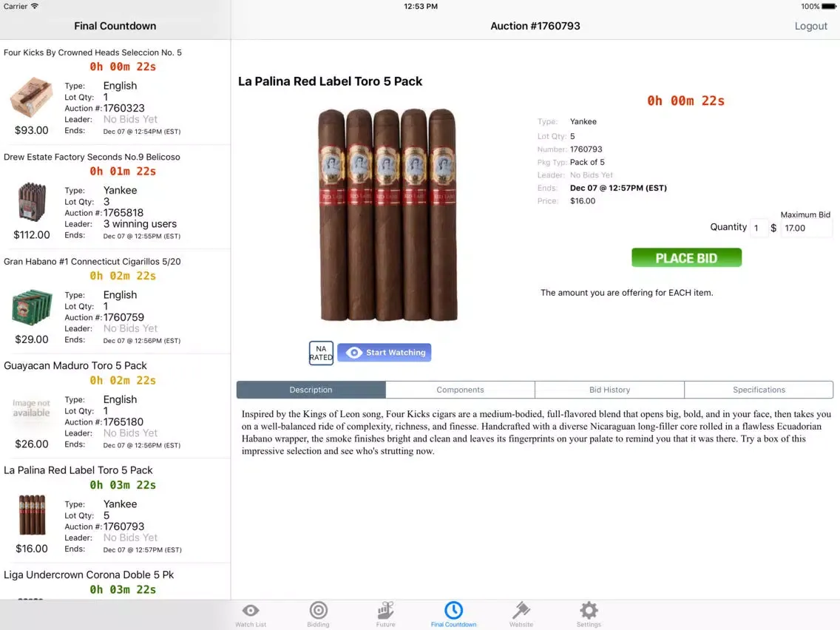Tap the Drew Estate Belicoso bundle thumbnail
The height and width of the screenshot is (630, 840).
click(x=32, y=202)
